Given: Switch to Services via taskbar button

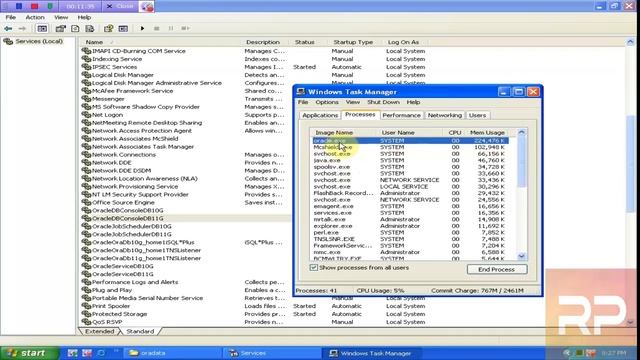Looking at the screenshot, I should [272, 353].
